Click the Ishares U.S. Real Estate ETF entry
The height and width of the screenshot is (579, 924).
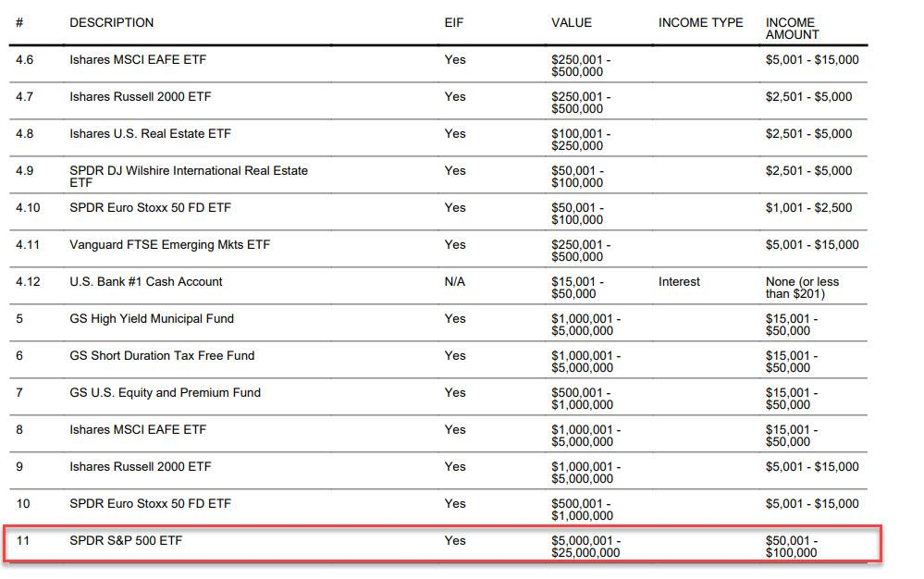(x=150, y=133)
